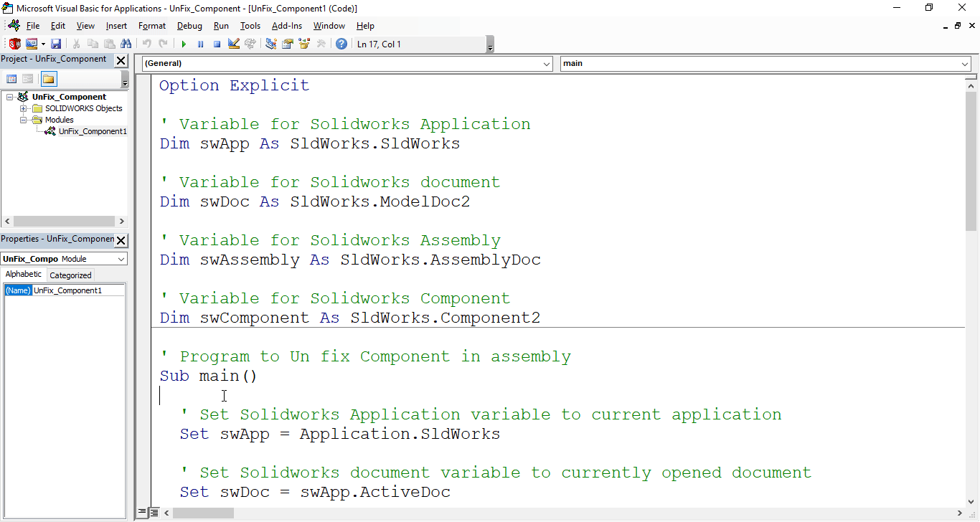980x522 pixels.
Task: Open the Properties Window toolbar icon
Action: (x=286, y=44)
